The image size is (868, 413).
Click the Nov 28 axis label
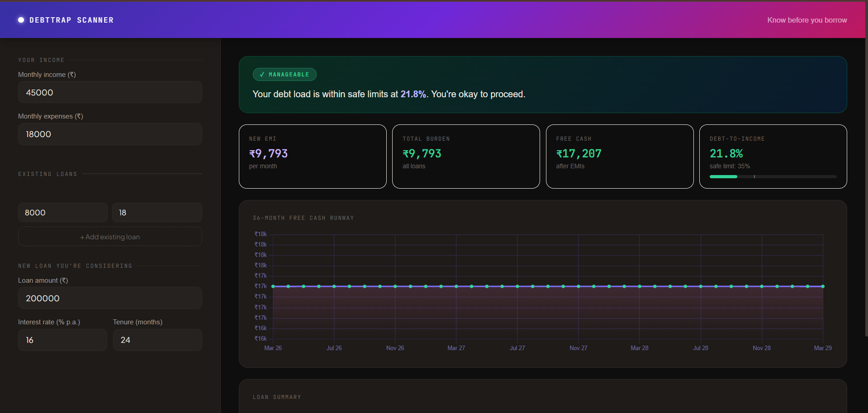(762, 348)
